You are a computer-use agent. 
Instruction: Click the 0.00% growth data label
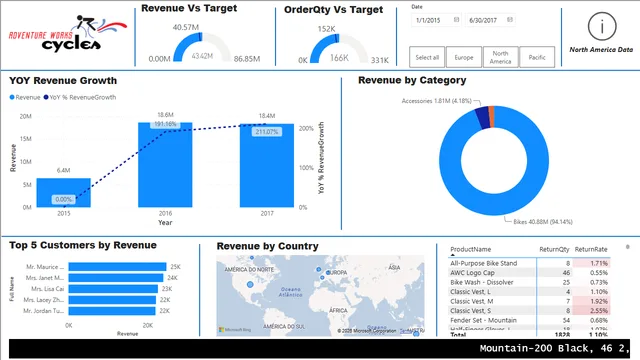coord(64,199)
